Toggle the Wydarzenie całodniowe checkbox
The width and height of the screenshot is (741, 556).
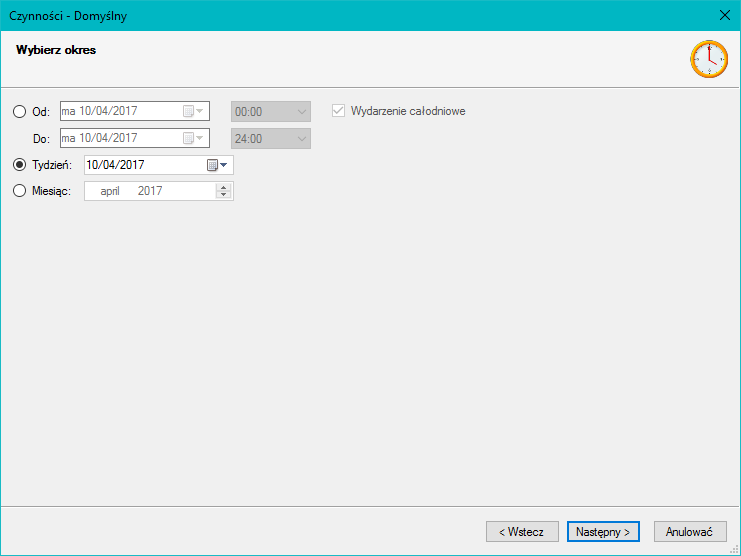338,111
